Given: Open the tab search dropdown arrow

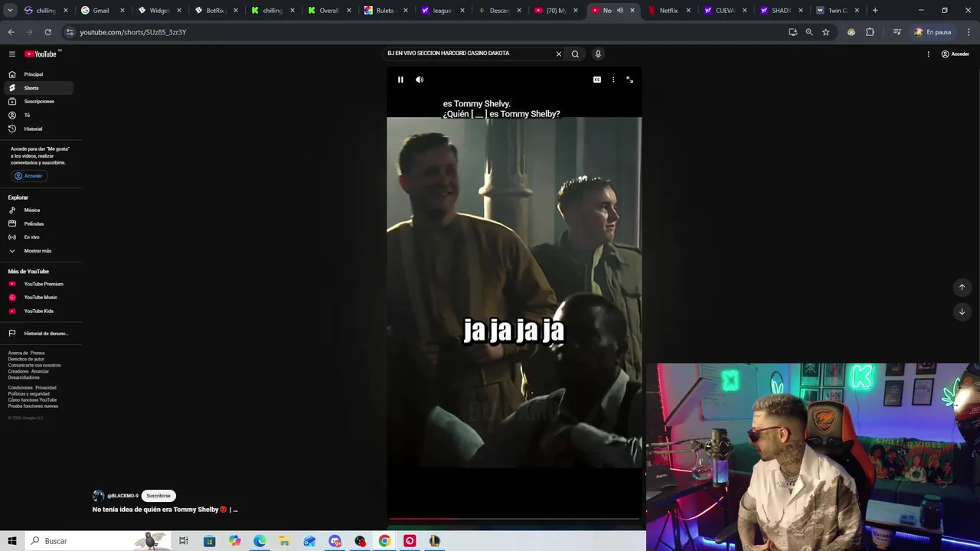Looking at the screenshot, I should (x=10, y=11).
